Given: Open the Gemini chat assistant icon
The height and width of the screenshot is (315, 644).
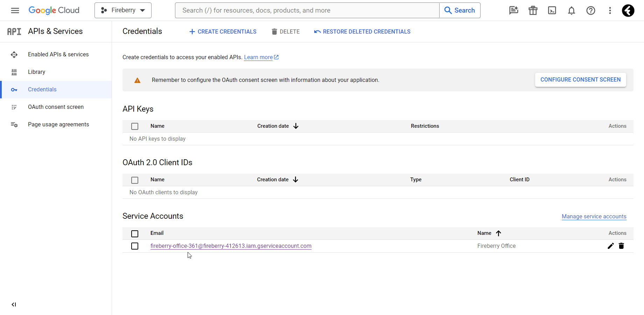Looking at the screenshot, I should 513,10.
